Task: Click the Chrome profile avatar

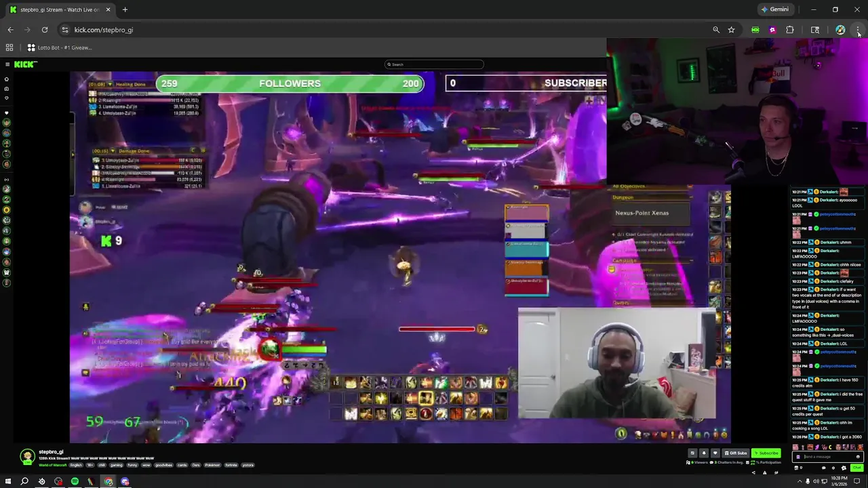Action: 840,30
